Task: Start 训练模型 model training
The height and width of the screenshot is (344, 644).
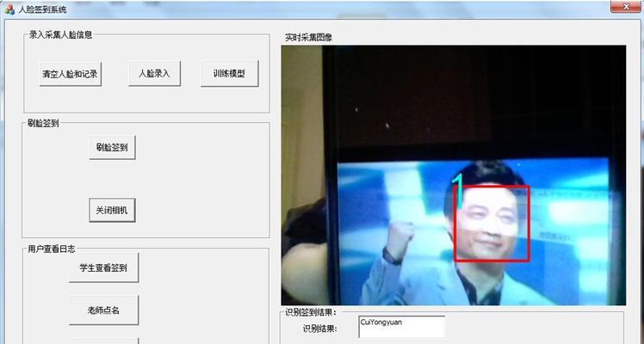Action: [x=229, y=74]
